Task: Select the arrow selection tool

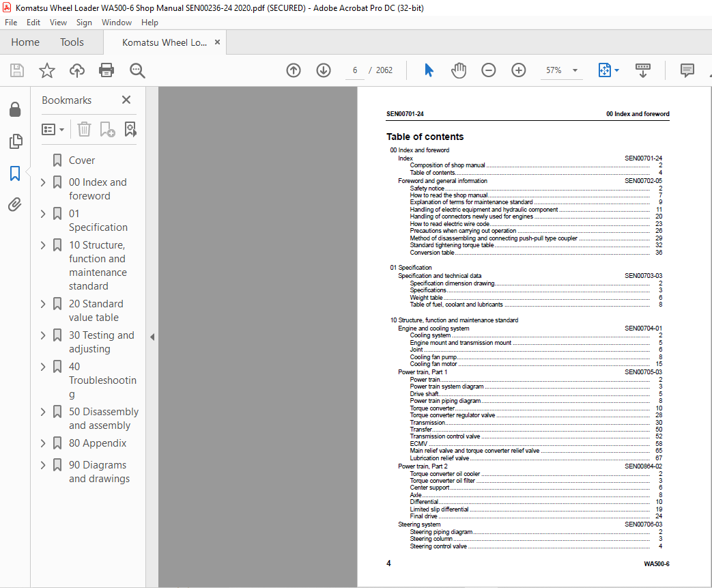Action: [x=429, y=70]
